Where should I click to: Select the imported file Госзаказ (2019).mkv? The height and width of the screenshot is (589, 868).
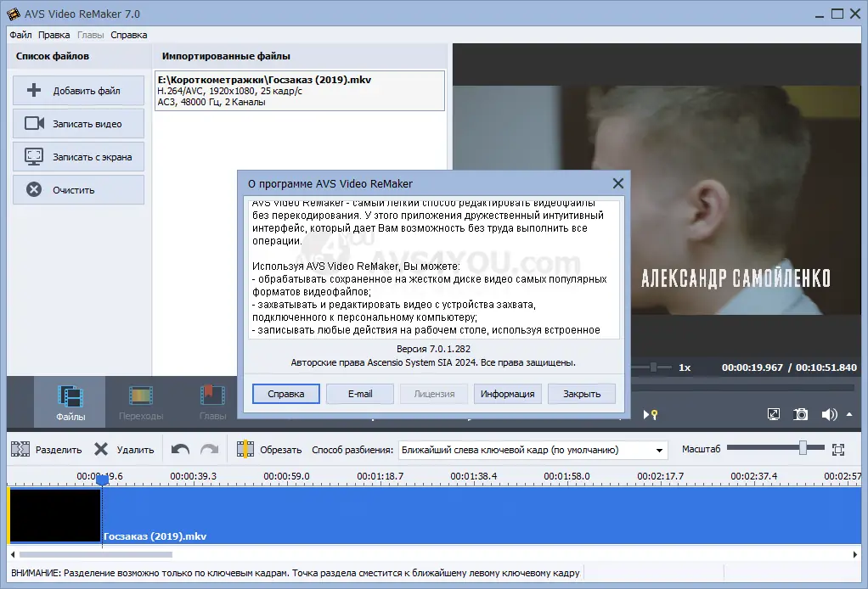point(300,91)
